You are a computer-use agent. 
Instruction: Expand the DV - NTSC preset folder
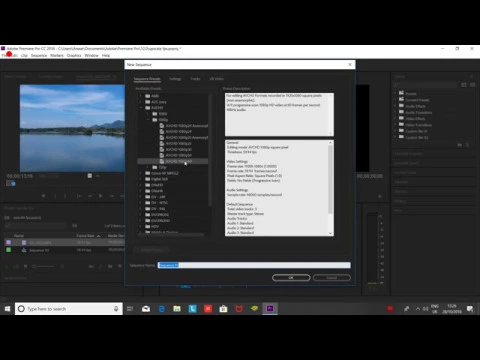pyautogui.click(x=141, y=203)
